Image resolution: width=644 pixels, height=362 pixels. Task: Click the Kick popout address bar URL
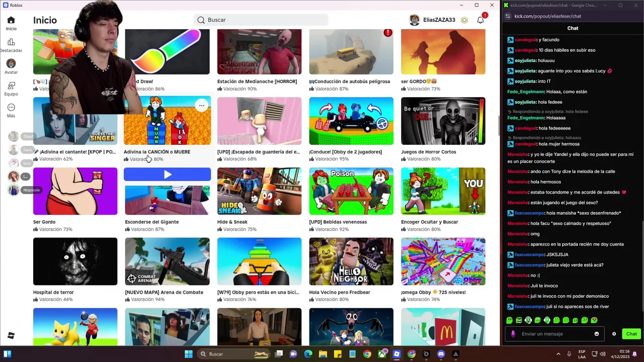547,16
